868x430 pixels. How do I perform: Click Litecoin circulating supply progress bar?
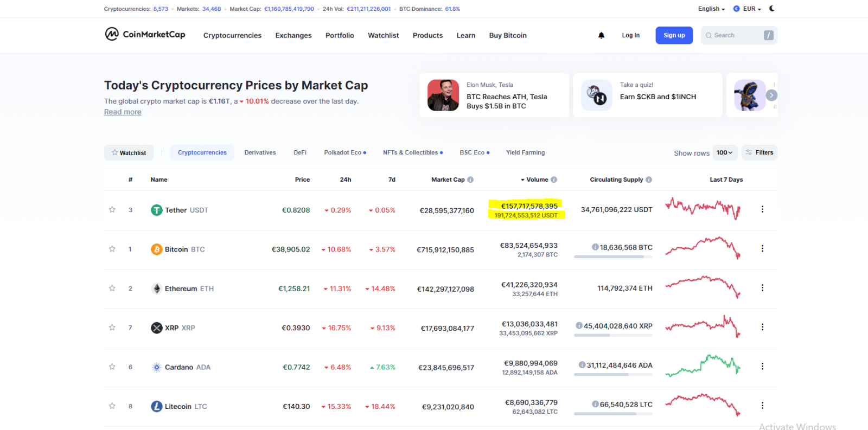(x=613, y=414)
